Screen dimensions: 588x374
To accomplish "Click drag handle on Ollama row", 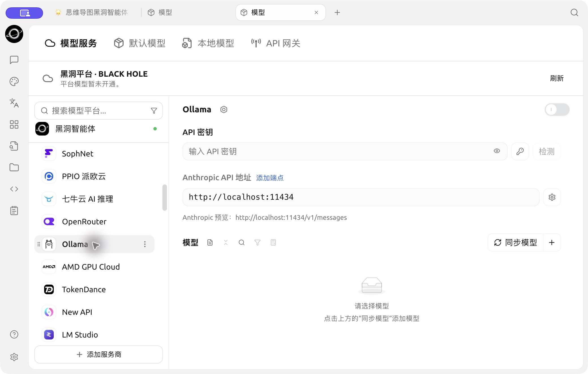I will [39, 244].
